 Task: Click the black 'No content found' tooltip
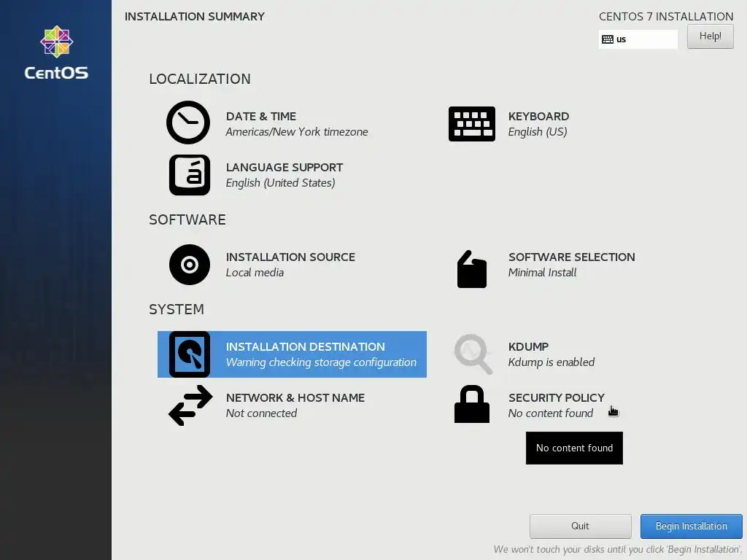(x=574, y=448)
